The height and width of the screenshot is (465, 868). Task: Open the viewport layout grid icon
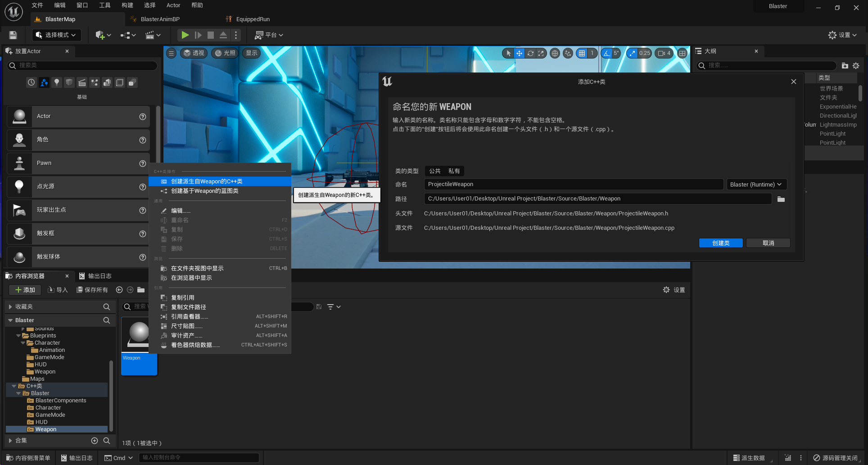tap(683, 53)
